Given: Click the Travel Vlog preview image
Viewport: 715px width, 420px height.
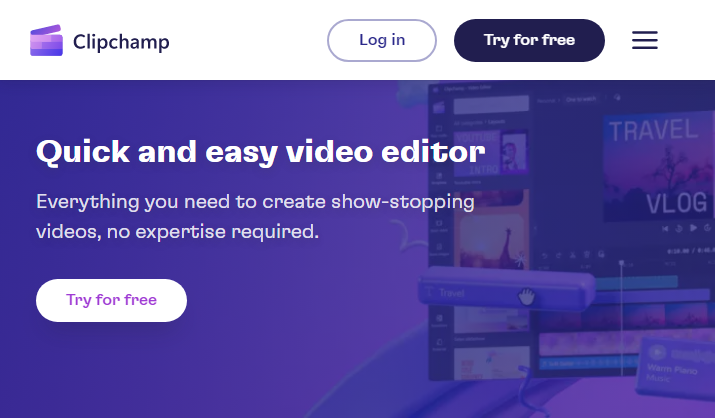Looking at the screenshot, I should point(659,166).
